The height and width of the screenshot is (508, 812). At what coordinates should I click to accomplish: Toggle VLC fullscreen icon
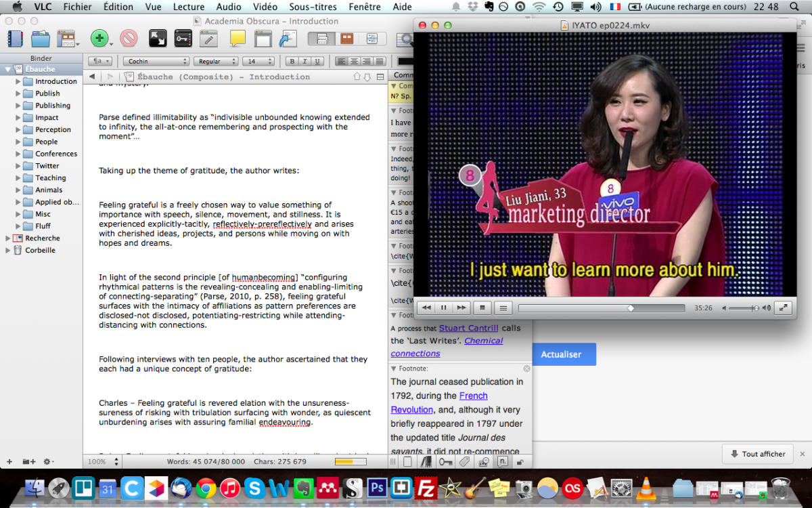coord(783,308)
